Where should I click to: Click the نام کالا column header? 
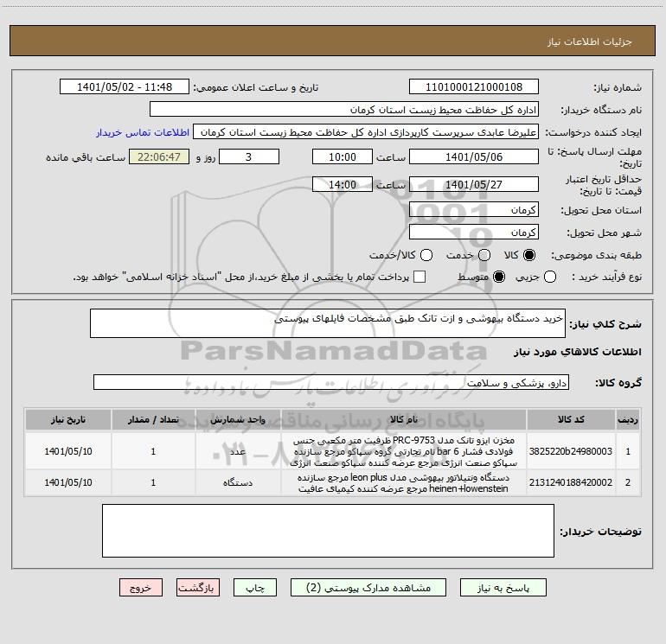[404, 420]
